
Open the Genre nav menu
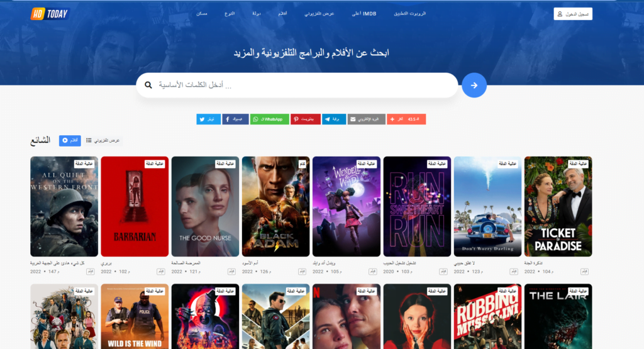(x=230, y=14)
